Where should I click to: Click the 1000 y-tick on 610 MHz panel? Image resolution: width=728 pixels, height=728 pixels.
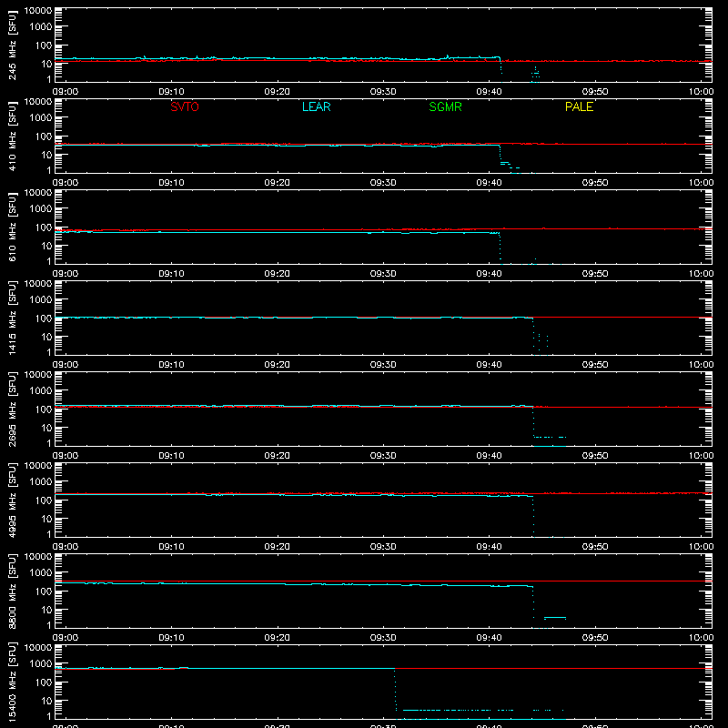pyautogui.click(x=41, y=208)
